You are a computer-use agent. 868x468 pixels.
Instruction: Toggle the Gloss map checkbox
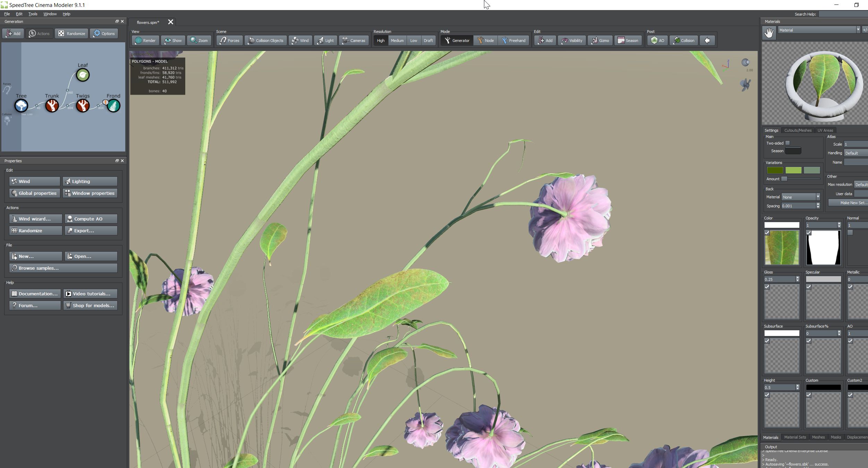[767, 287]
